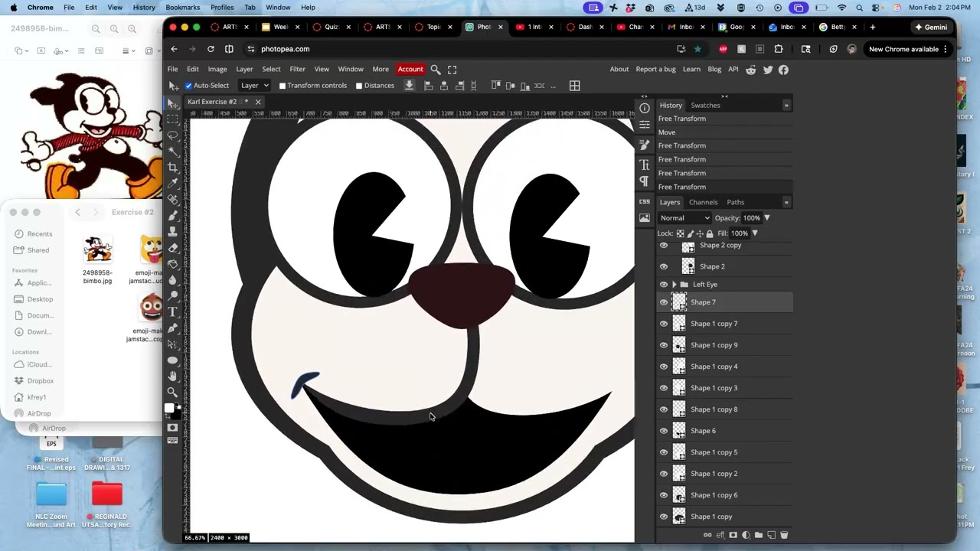Open the Learn link

[691, 70]
